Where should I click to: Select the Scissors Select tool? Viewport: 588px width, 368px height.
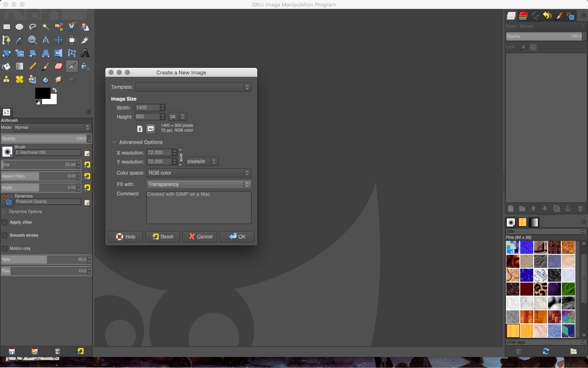click(x=72, y=27)
